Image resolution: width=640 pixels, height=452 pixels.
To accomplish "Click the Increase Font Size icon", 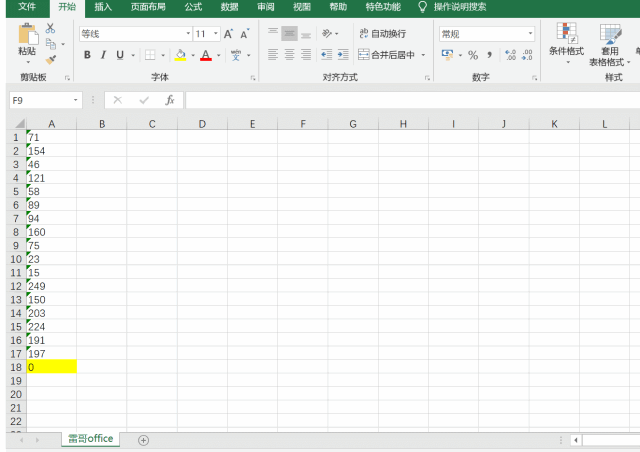I will coord(229,34).
